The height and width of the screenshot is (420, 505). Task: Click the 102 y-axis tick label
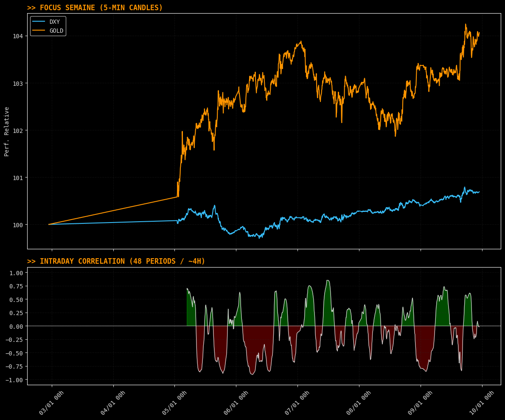pyautogui.click(x=18, y=130)
